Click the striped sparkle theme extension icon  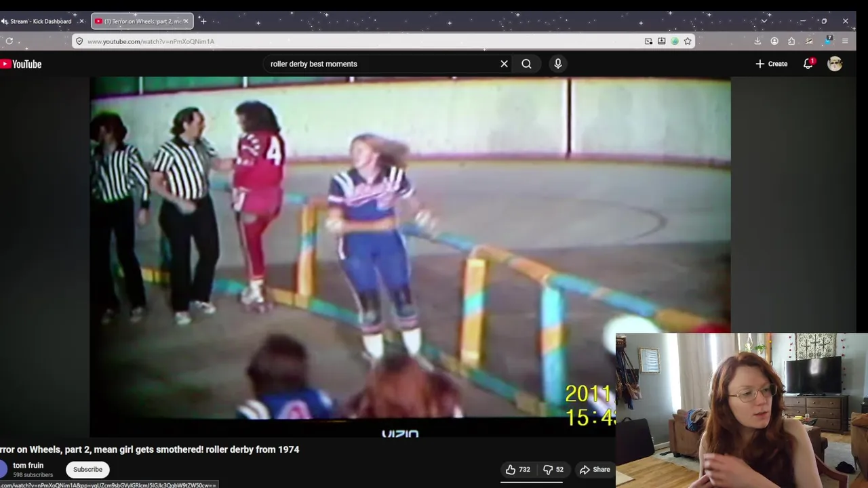[809, 41]
